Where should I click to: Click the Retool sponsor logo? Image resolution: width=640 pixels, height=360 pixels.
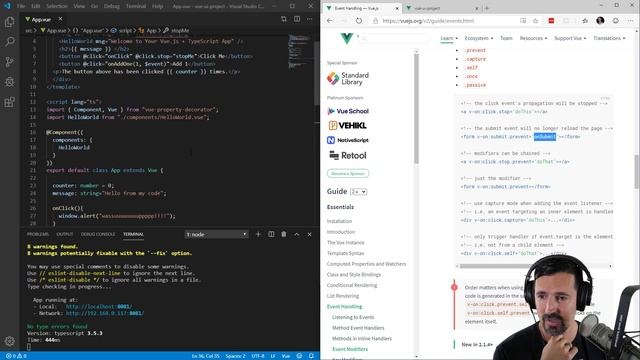[348, 156]
